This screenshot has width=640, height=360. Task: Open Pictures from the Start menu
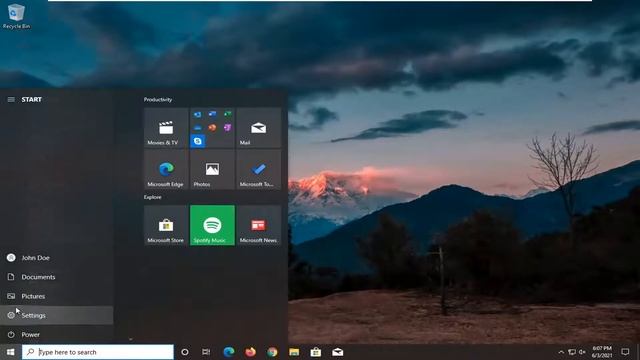coord(56,296)
